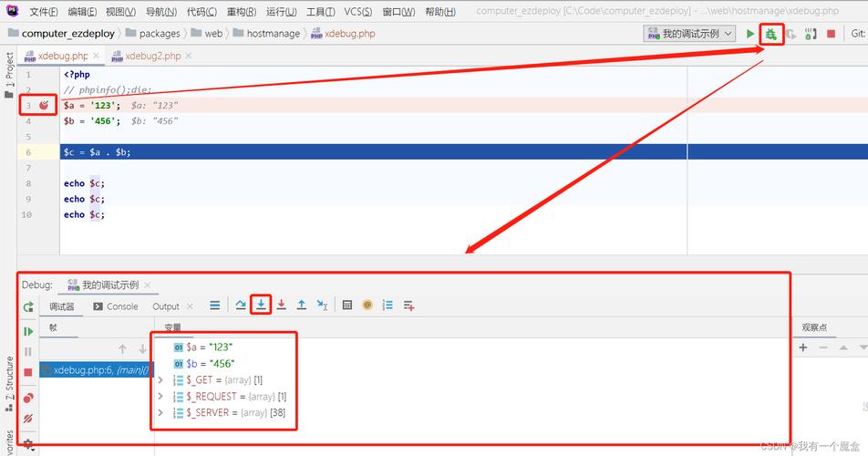Open debug panel settings gear icon

point(28,444)
